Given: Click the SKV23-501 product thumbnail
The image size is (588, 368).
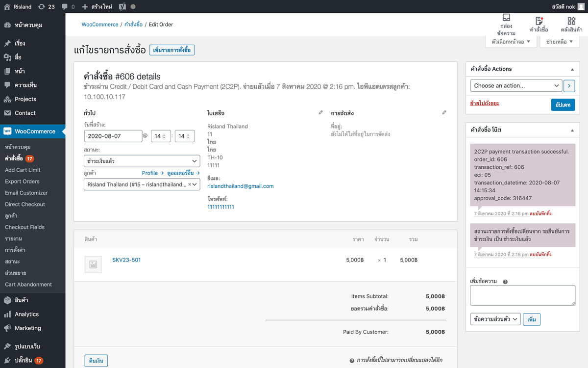Looking at the screenshot, I should pyautogui.click(x=93, y=264).
